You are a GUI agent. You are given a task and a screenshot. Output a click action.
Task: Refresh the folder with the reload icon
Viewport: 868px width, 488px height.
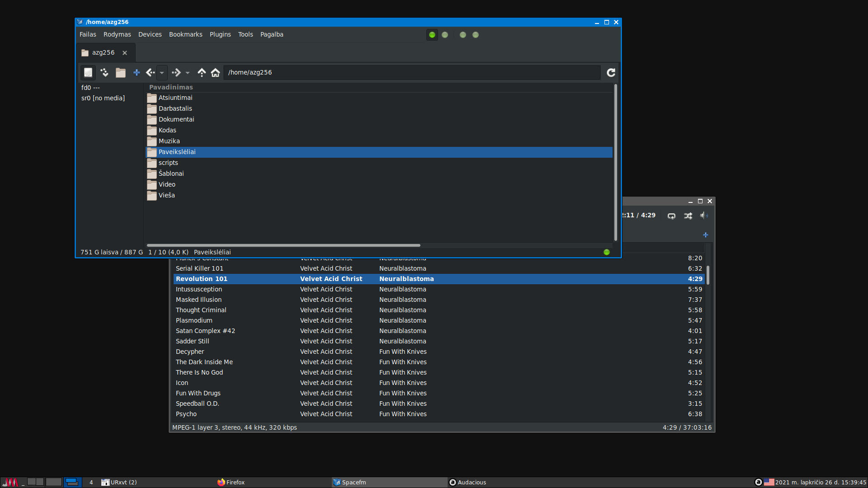611,73
